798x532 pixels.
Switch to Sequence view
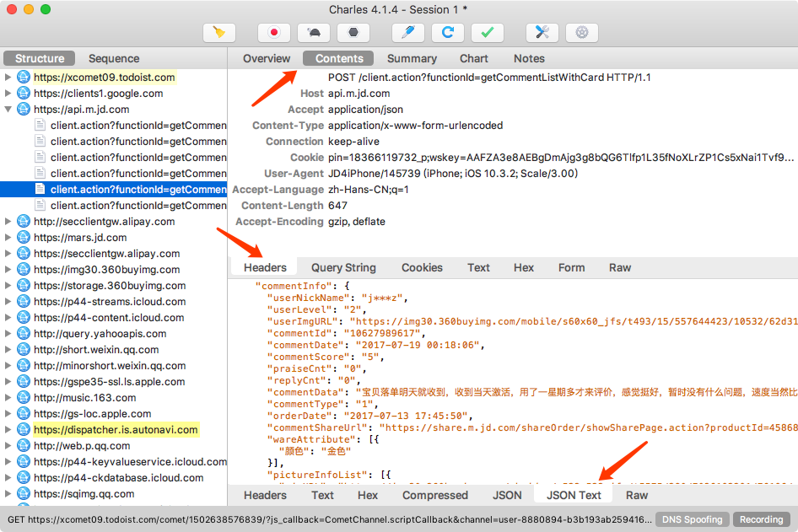click(x=114, y=58)
